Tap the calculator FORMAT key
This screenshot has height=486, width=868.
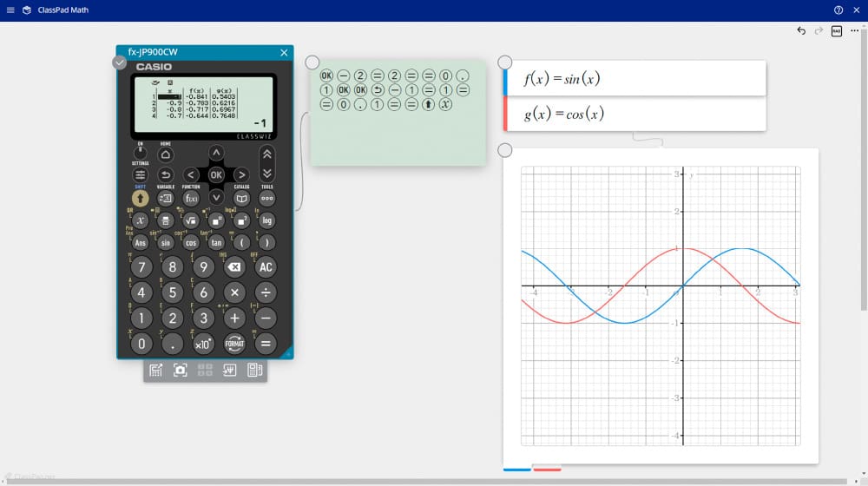(x=234, y=344)
